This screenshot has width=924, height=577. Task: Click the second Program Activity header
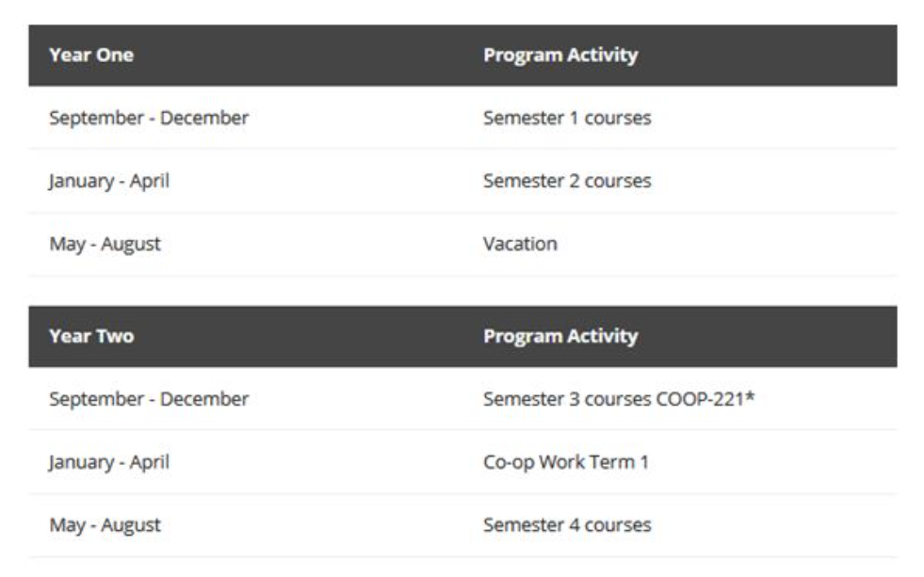tap(560, 336)
